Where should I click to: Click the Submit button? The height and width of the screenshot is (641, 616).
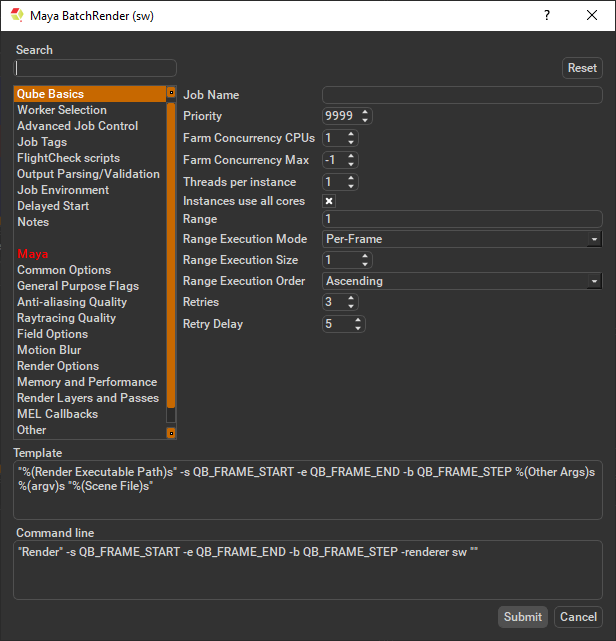pos(523,616)
